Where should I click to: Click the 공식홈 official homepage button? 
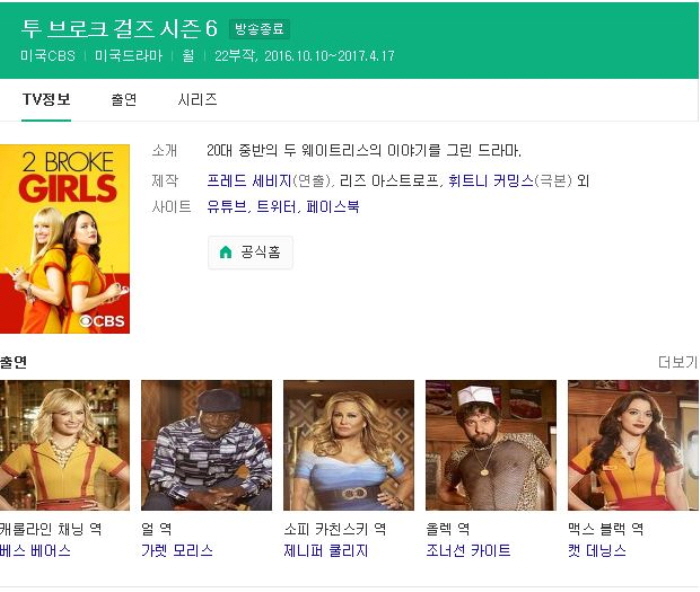[x=250, y=252]
